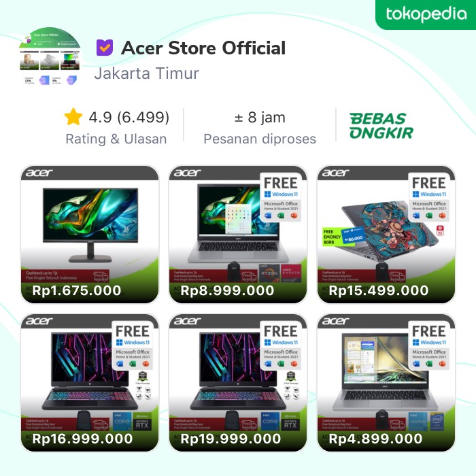
Task: Open the Rp19.999.000 gaming laptop product
Action: pos(238,382)
